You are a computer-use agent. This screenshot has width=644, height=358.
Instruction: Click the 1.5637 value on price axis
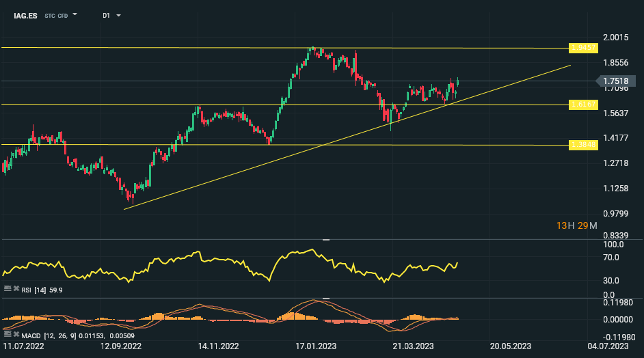click(x=616, y=113)
